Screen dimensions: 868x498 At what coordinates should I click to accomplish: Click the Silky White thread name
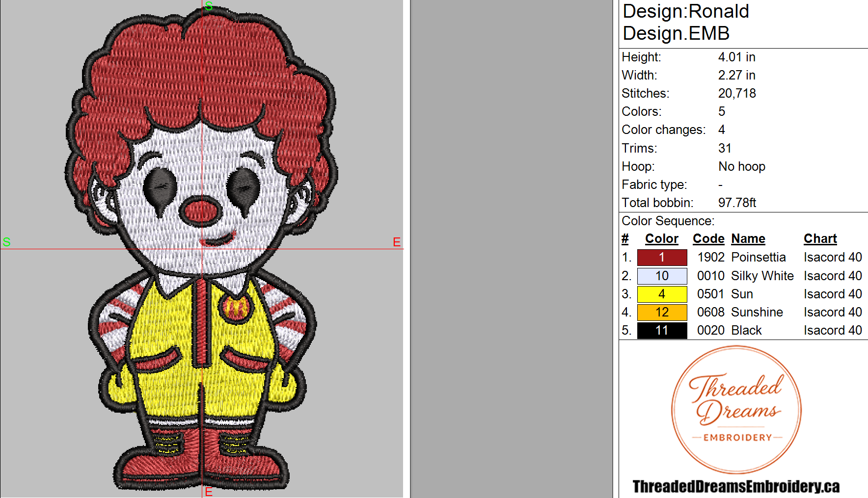(x=762, y=276)
